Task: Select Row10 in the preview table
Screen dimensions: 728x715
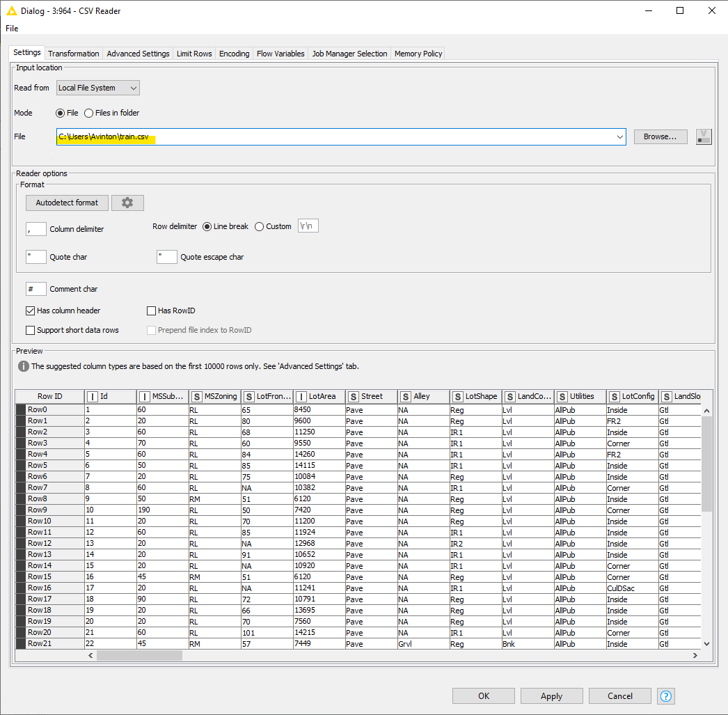Action: click(x=49, y=521)
